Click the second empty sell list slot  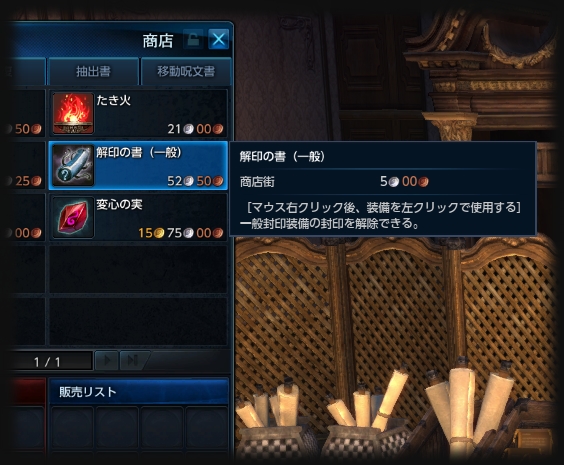coord(117,428)
